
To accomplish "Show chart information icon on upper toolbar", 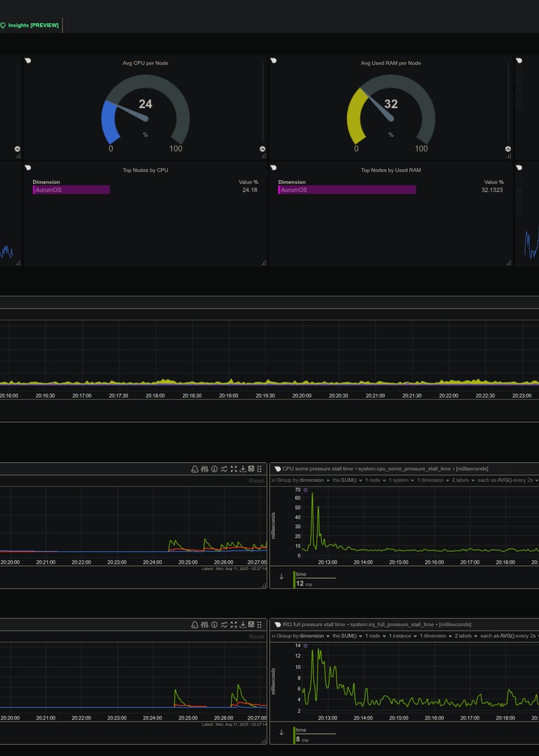I will [214, 468].
